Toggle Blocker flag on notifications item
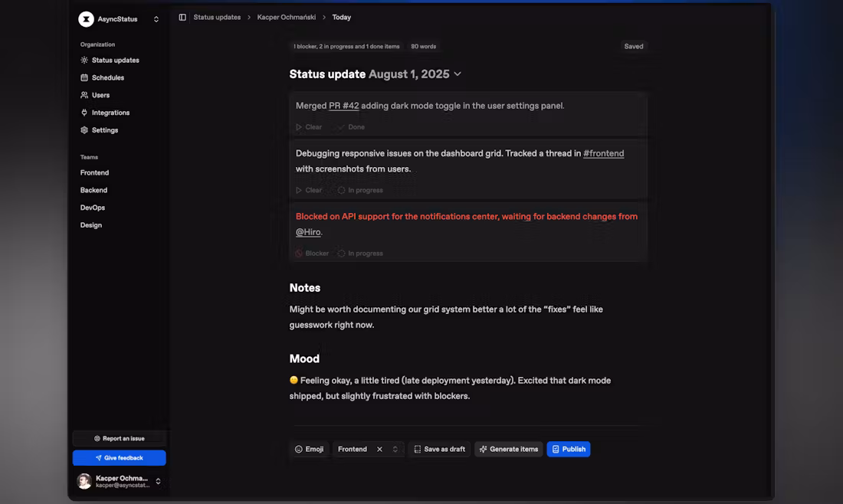This screenshot has width=843, height=504. pos(312,254)
